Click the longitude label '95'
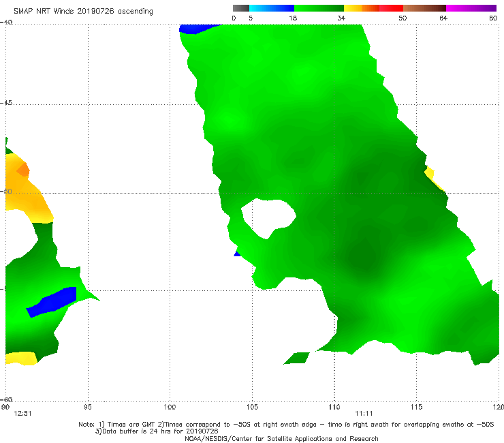 pyautogui.click(x=87, y=408)
